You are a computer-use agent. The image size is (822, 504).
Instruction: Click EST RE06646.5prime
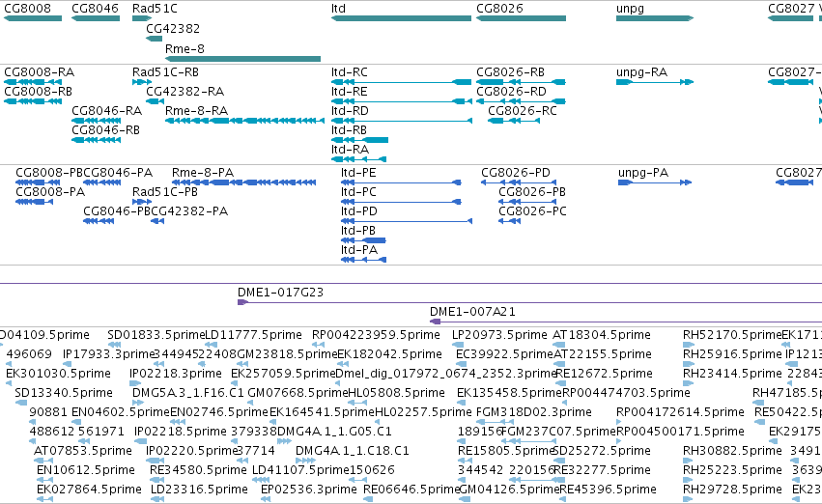click(x=411, y=490)
